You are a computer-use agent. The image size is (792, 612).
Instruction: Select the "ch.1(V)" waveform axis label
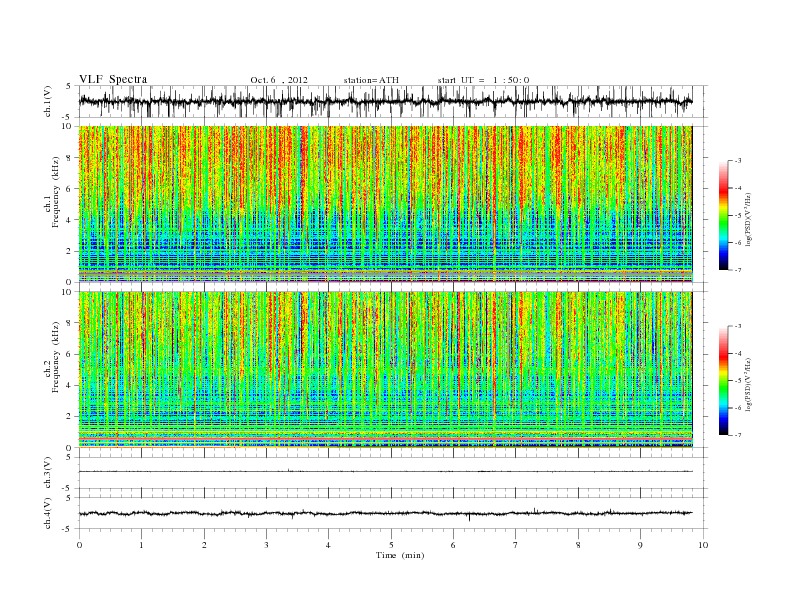tap(48, 101)
